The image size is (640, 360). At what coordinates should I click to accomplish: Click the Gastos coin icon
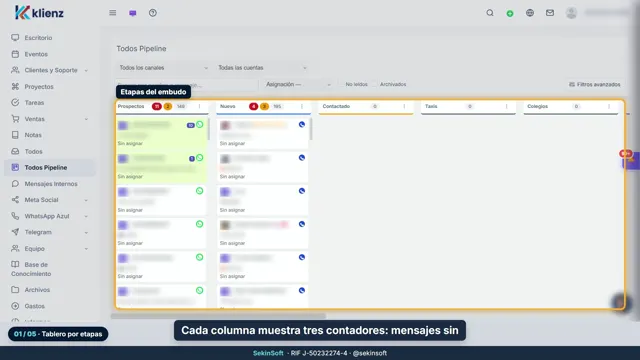coord(15,306)
